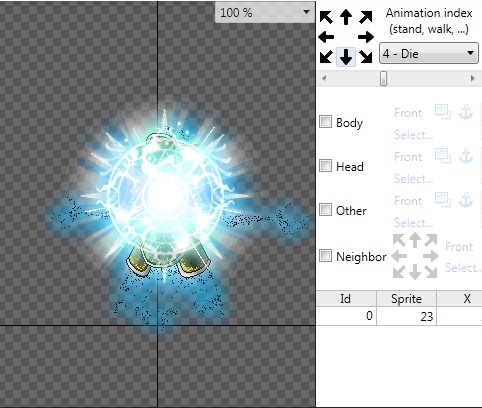482x408 pixels.
Task: Click the Body Select... link
Action: 414,135
